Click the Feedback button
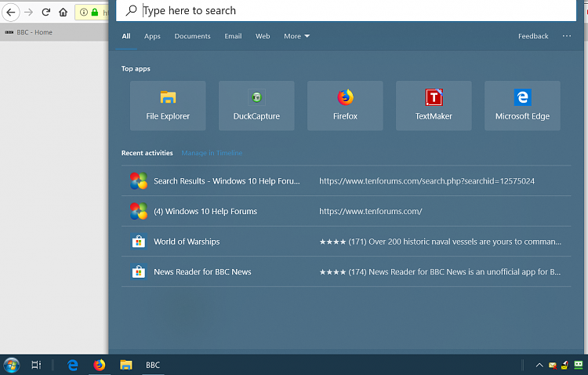Viewport: 588px width, 375px height. (x=533, y=36)
